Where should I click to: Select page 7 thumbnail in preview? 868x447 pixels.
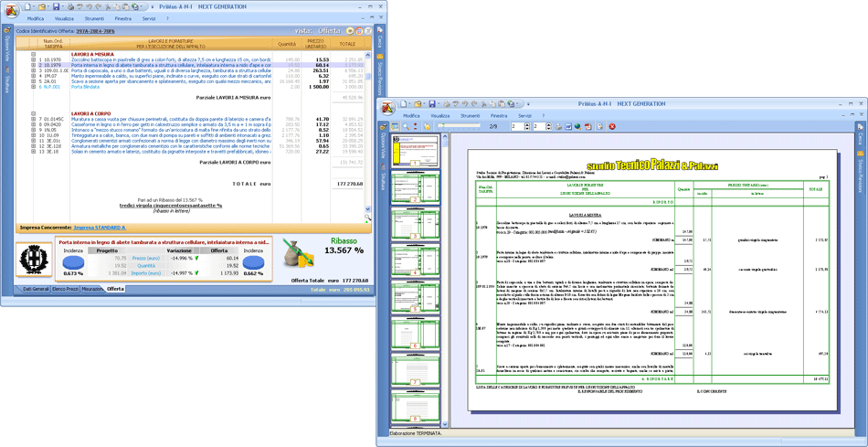(x=414, y=370)
